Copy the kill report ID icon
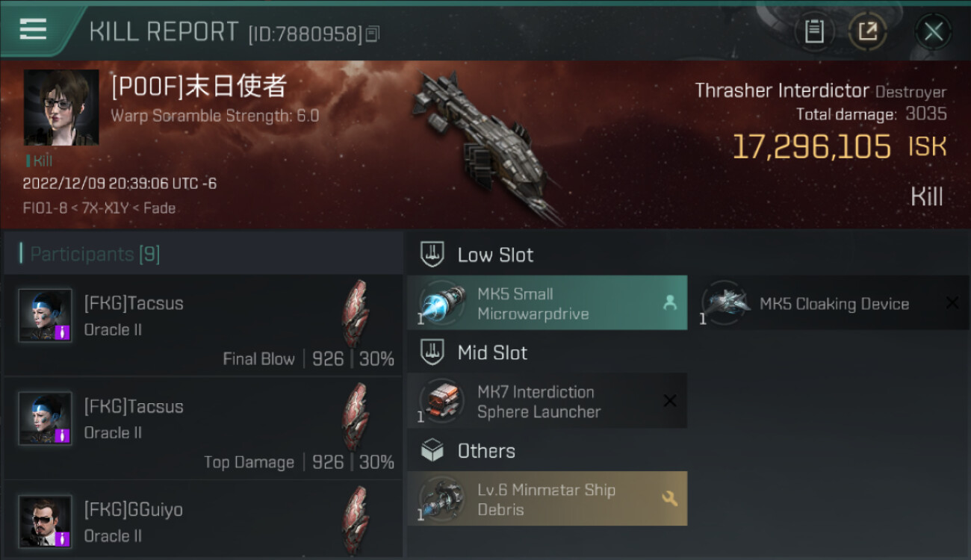This screenshot has width=971, height=560. point(372,34)
